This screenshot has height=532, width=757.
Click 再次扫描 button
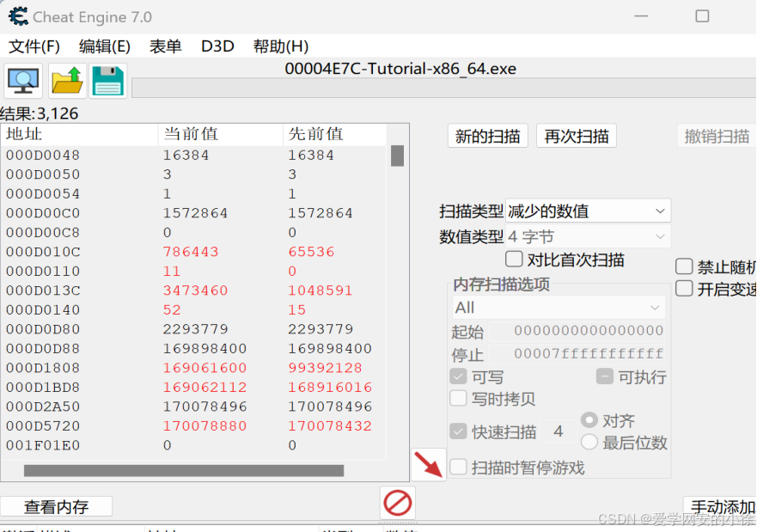(x=577, y=136)
